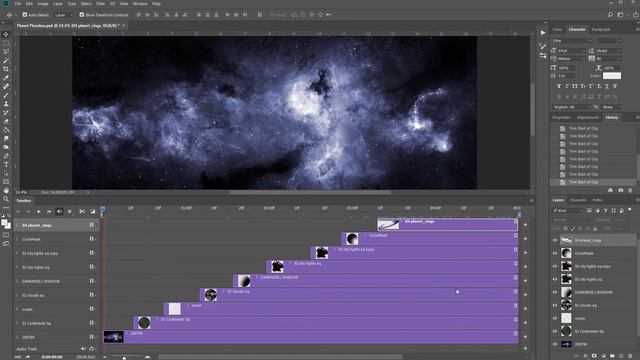This screenshot has width=640, height=360.
Task: Create a new group folder icon
Action: click(612, 356)
